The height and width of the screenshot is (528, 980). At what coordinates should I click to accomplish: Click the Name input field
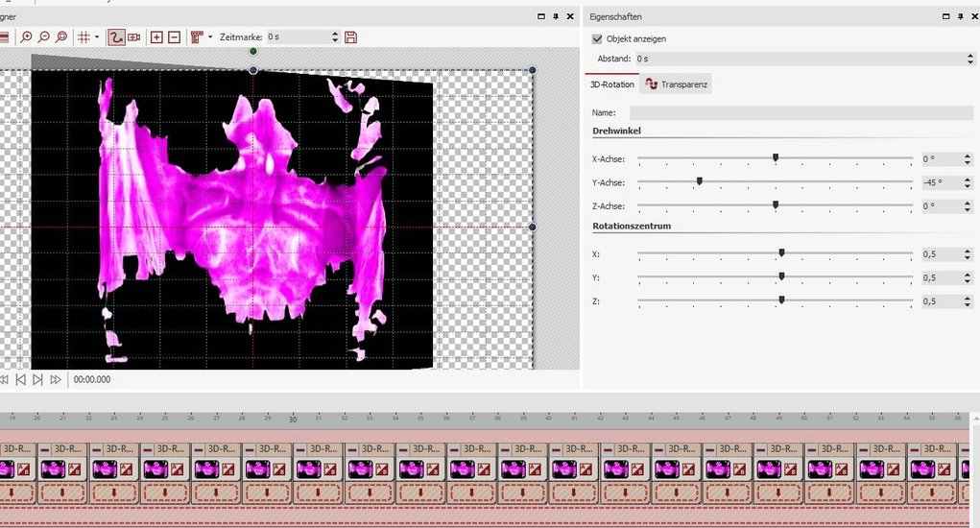[801, 113]
